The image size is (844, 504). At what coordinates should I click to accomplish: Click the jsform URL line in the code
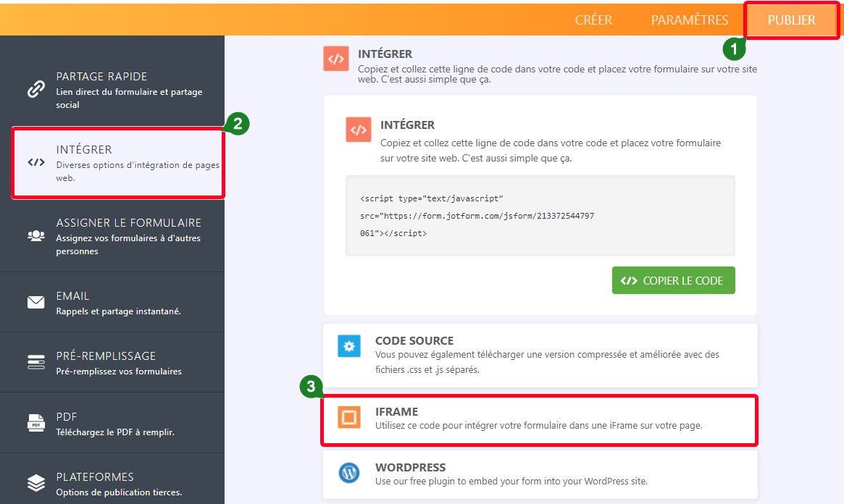(x=477, y=216)
